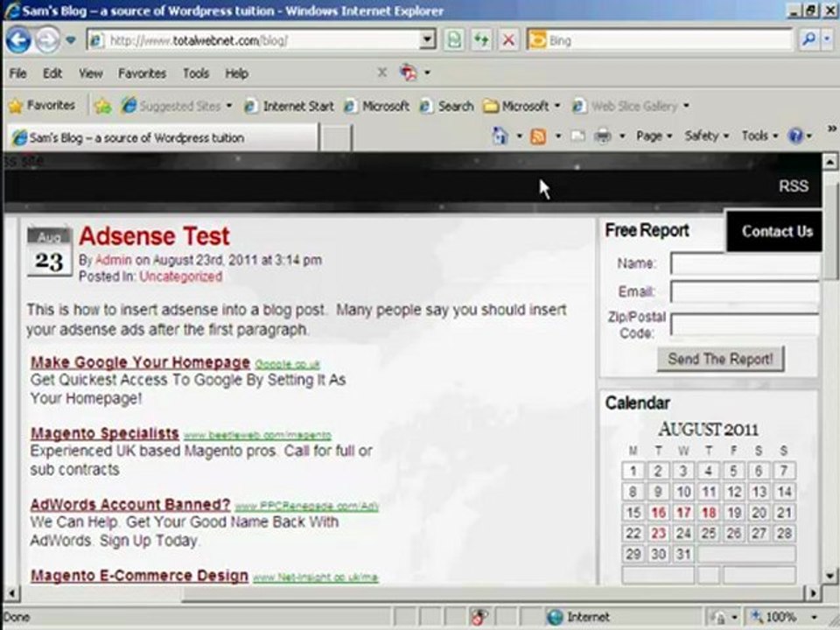Click the Home icon in command bar
Screen dimensions: 840x630
point(500,136)
